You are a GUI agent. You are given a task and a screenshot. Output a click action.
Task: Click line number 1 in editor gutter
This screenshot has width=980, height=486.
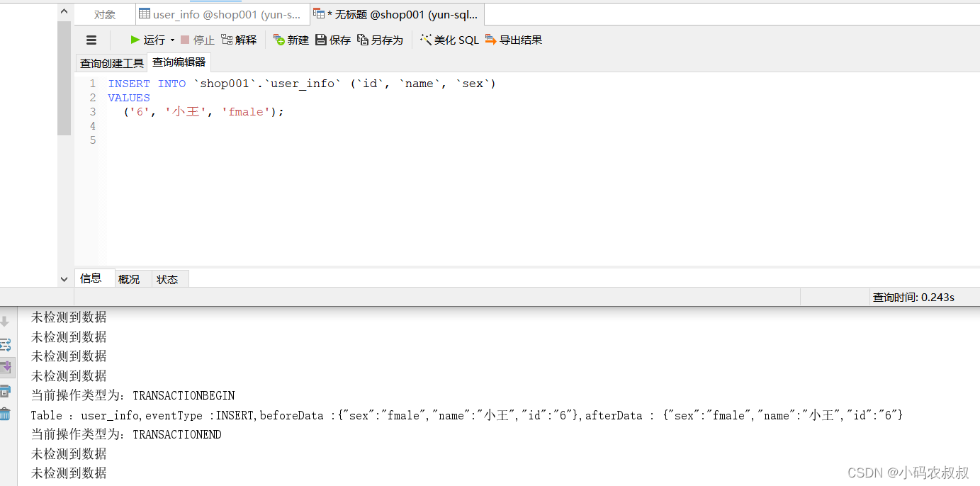coord(92,84)
